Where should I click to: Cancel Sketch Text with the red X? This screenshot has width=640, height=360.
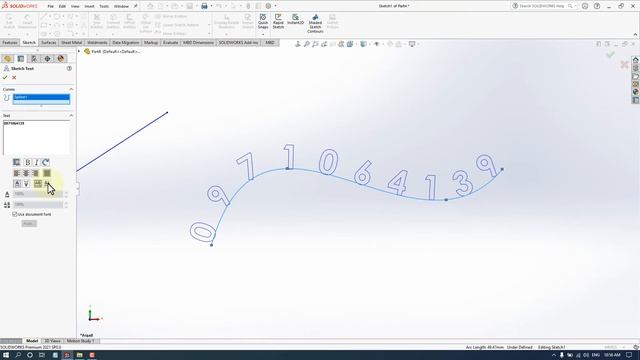(14, 78)
